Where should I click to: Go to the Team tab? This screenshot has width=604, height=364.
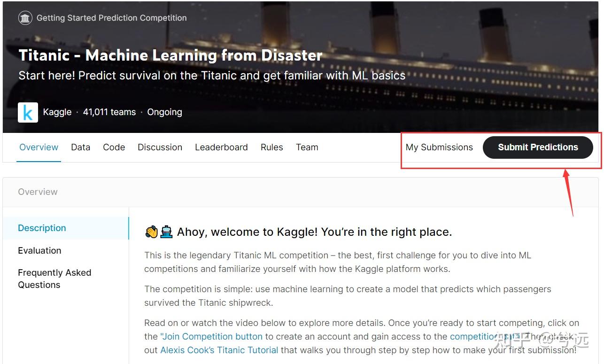tap(307, 147)
